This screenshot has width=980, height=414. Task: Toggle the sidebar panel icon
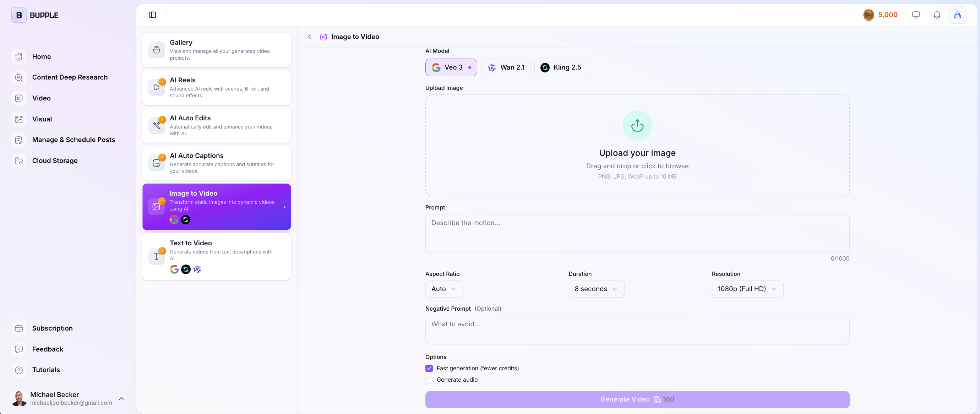tap(153, 15)
